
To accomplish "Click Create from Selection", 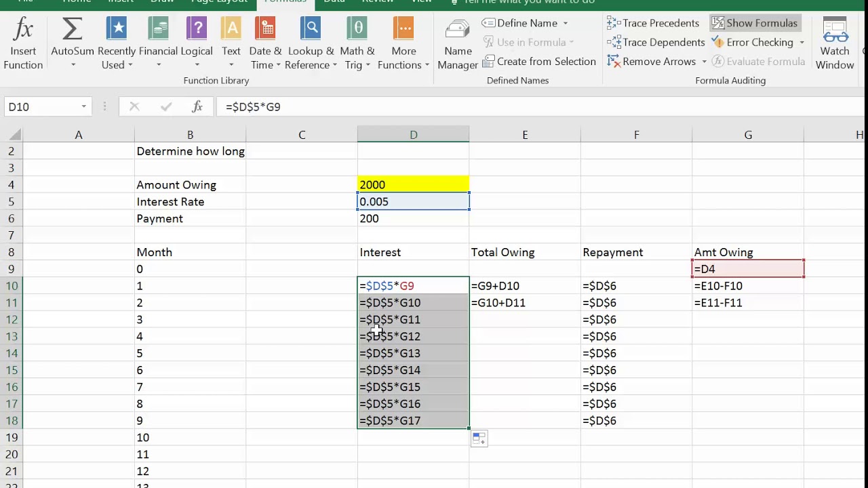I will coord(539,61).
